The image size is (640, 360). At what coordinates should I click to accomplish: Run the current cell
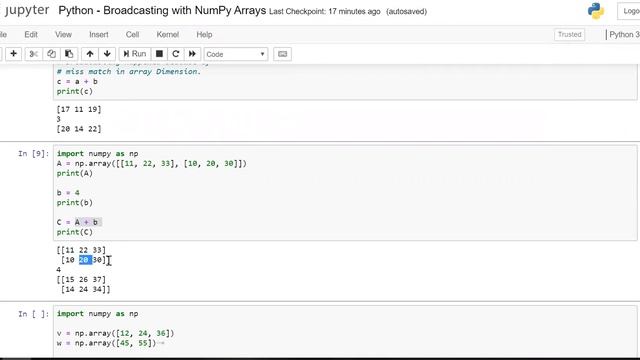[135, 54]
